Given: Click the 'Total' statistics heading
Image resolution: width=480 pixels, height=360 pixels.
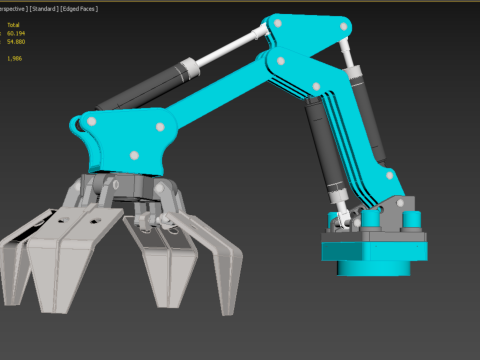Looking at the screenshot, I should (x=13, y=25).
